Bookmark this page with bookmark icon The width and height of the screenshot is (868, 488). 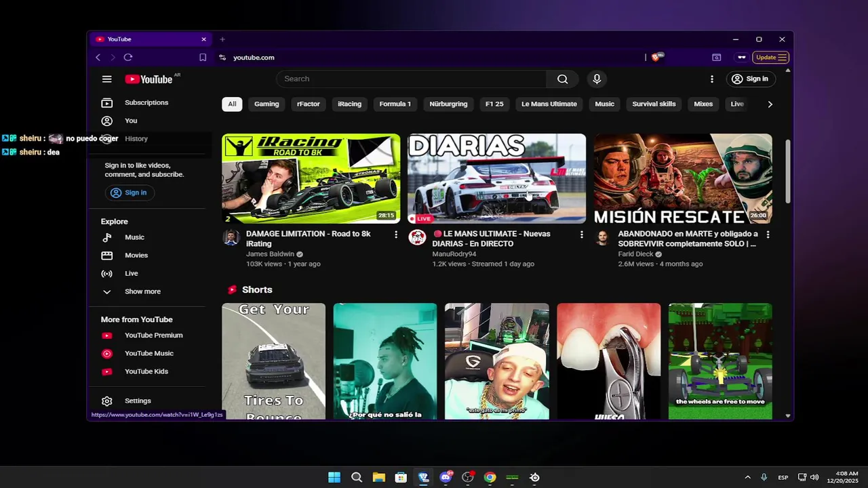[203, 58]
